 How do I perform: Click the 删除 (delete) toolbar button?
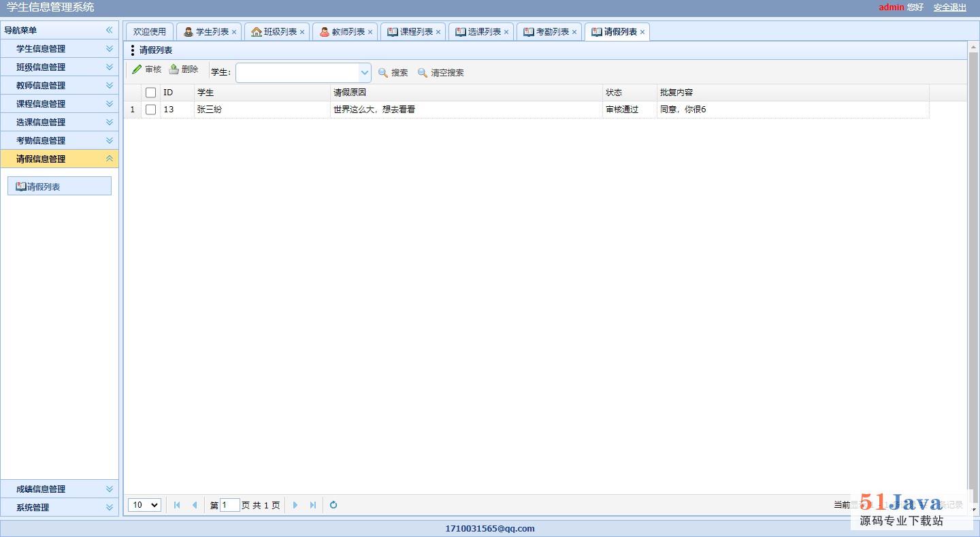(183, 69)
